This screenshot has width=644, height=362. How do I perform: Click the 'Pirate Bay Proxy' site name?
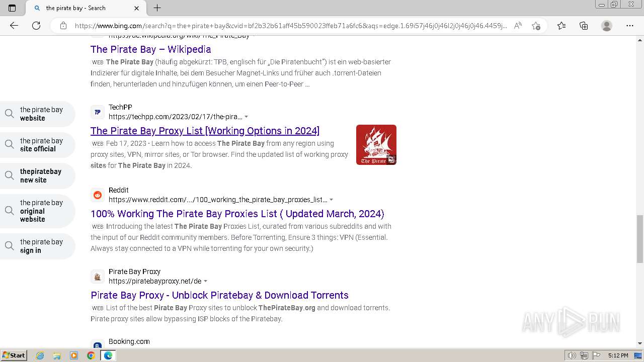134,271
